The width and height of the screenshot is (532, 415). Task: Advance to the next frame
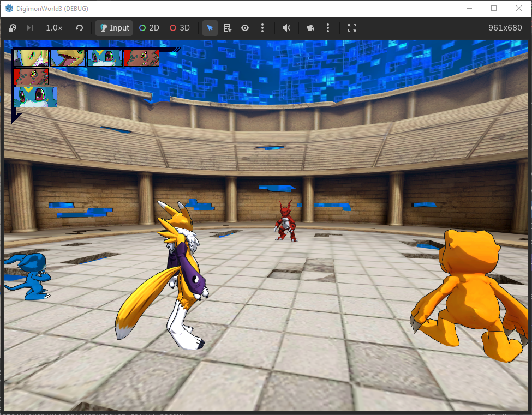pyautogui.click(x=30, y=28)
